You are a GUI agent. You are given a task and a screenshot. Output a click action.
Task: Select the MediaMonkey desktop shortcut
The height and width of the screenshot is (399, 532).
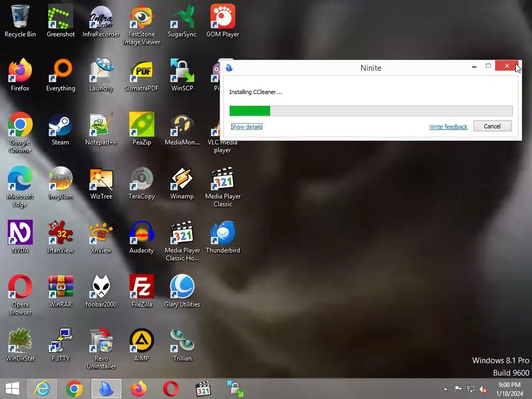pos(182,129)
